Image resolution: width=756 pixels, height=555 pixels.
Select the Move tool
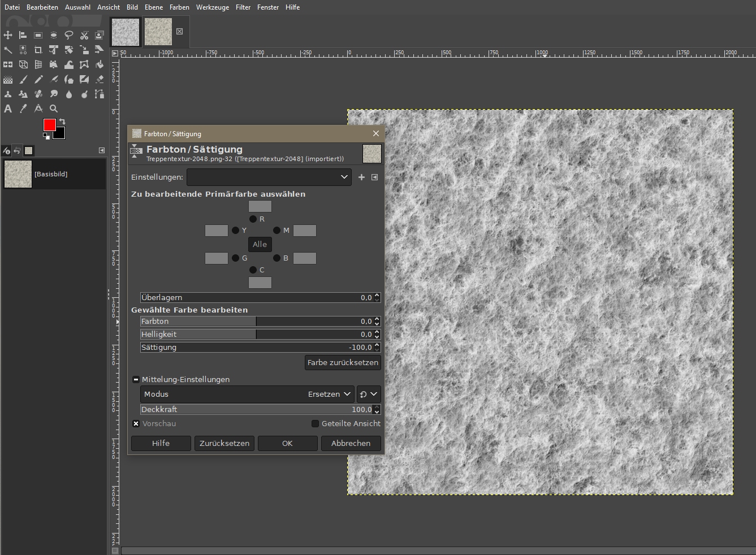8,35
